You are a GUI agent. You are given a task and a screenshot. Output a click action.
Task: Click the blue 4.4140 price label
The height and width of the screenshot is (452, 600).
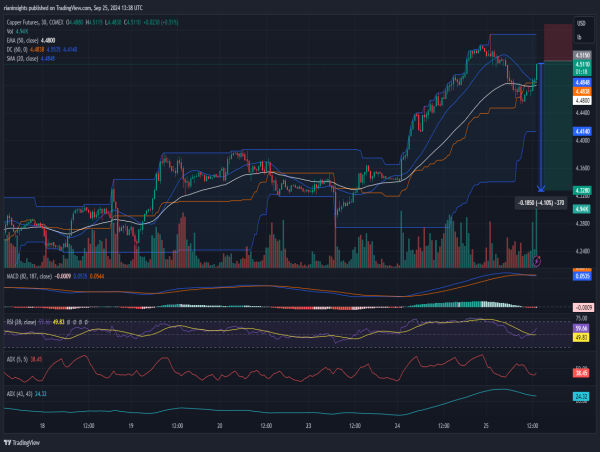coord(582,131)
